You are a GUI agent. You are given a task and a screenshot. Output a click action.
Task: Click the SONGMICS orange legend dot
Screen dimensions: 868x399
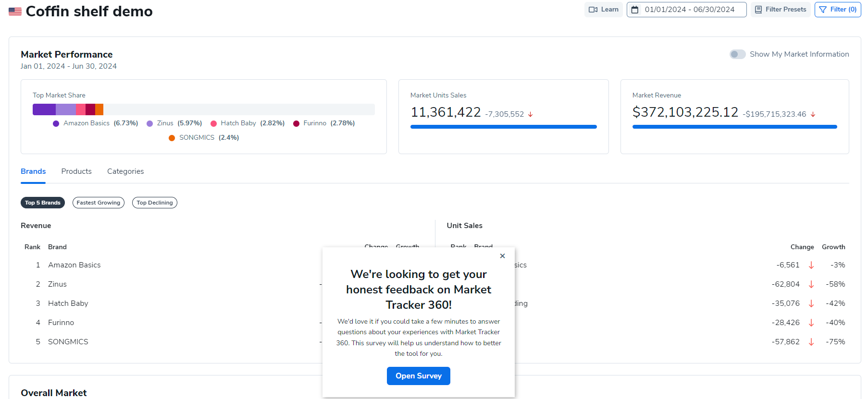(172, 138)
